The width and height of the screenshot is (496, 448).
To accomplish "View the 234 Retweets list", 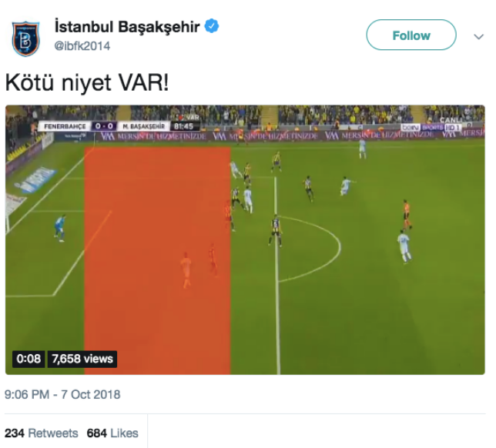I will (42, 433).
